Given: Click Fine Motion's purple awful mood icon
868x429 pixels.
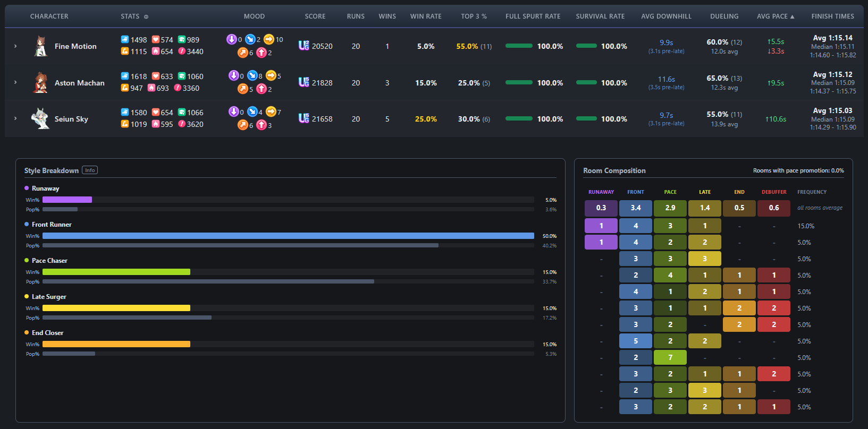Looking at the screenshot, I should 232,39.
